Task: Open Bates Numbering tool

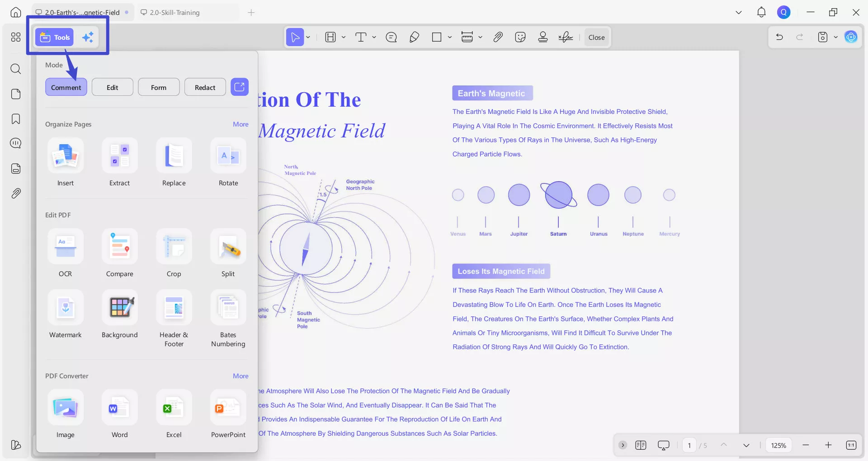Action: (228, 307)
